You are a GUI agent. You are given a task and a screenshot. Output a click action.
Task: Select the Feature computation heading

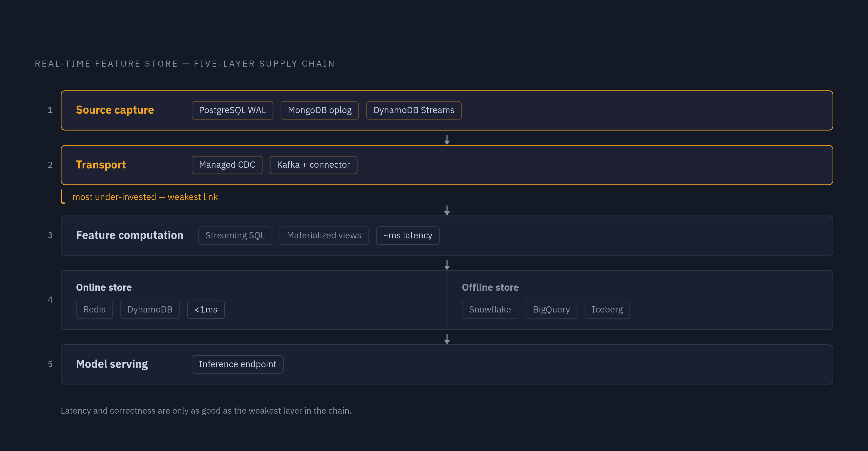130,235
